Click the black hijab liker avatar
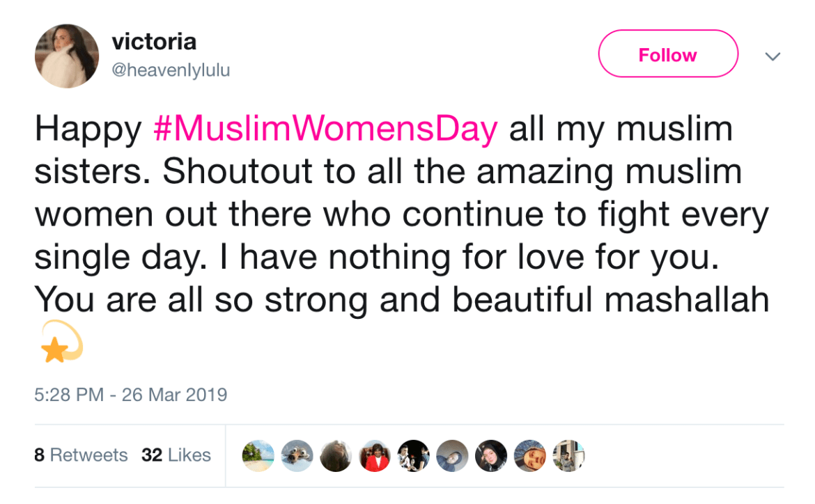Viewport: 815px width, 504px height. pos(491,456)
